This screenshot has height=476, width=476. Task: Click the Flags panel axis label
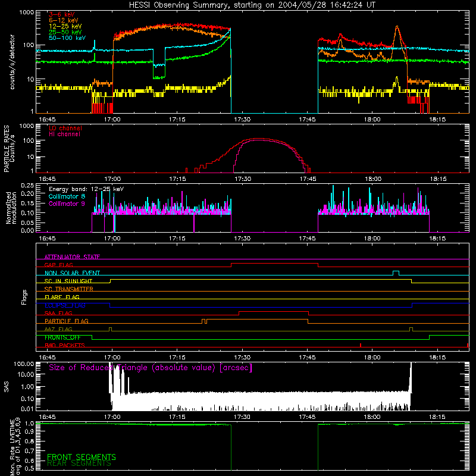coord(24,297)
